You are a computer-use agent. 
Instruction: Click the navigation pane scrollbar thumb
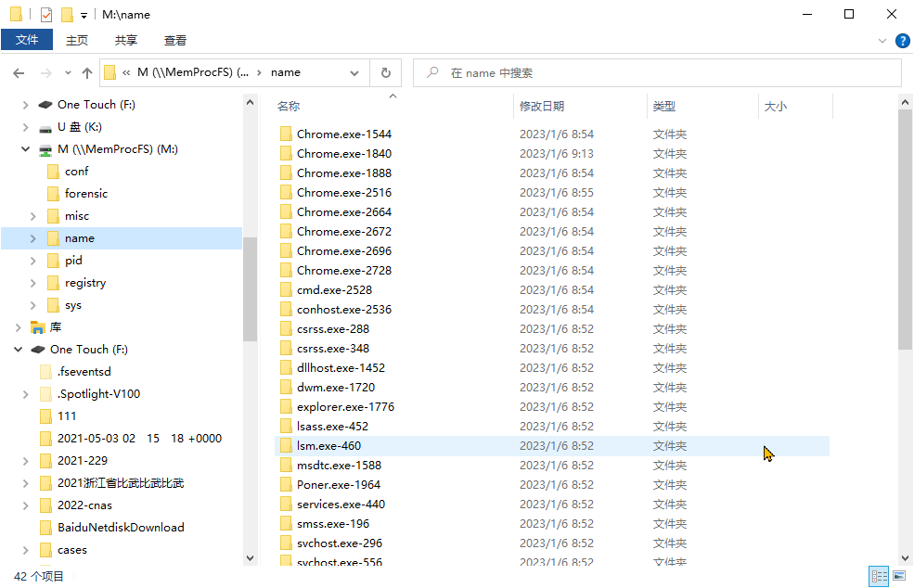point(250,289)
